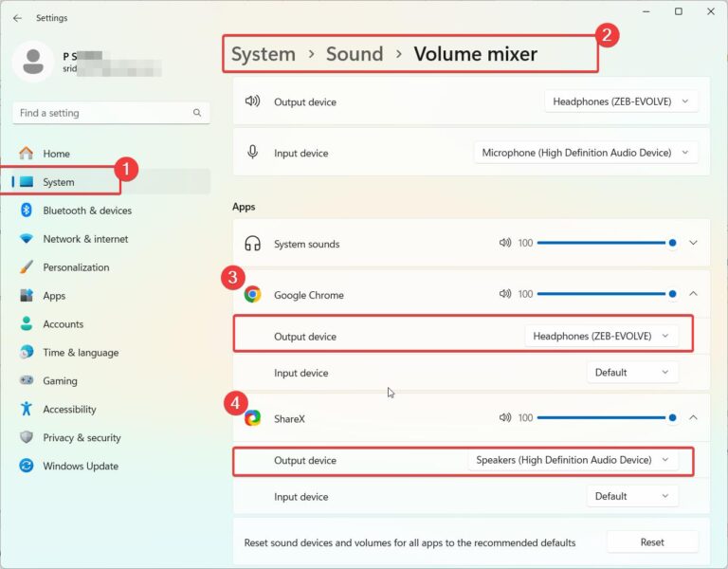Open the main Input device Microphone dropdown
The image size is (728, 569).
point(586,153)
